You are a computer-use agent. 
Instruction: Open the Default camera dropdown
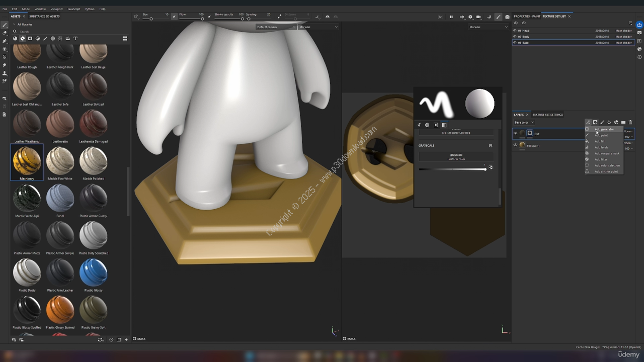[276, 27]
